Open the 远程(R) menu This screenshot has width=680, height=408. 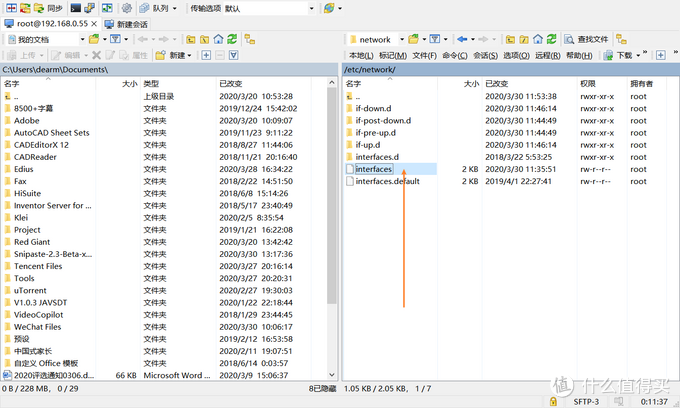[x=548, y=55]
